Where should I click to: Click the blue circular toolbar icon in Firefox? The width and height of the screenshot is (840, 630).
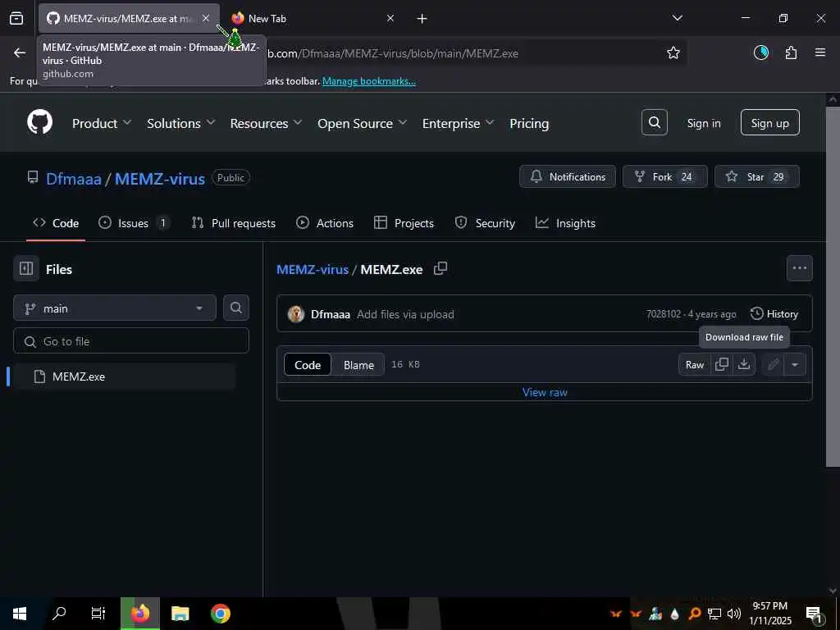coord(760,52)
